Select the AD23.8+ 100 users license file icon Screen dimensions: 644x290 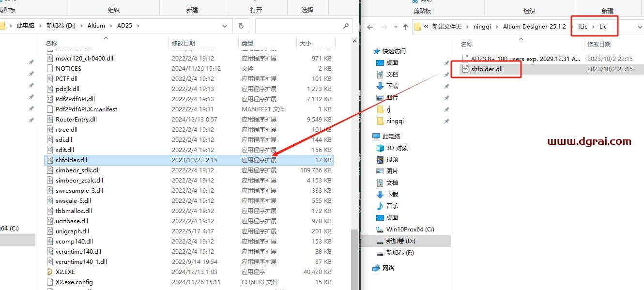465,59
